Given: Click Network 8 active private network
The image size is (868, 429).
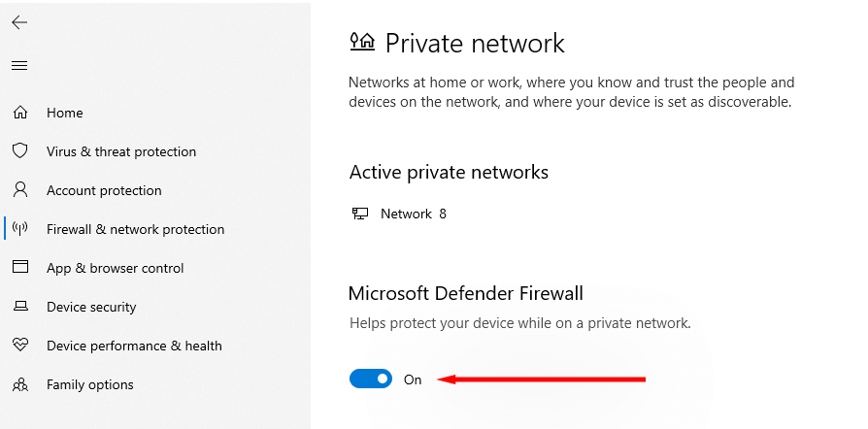Looking at the screenshot, I should pyautogui.click(x=413, y=214).
